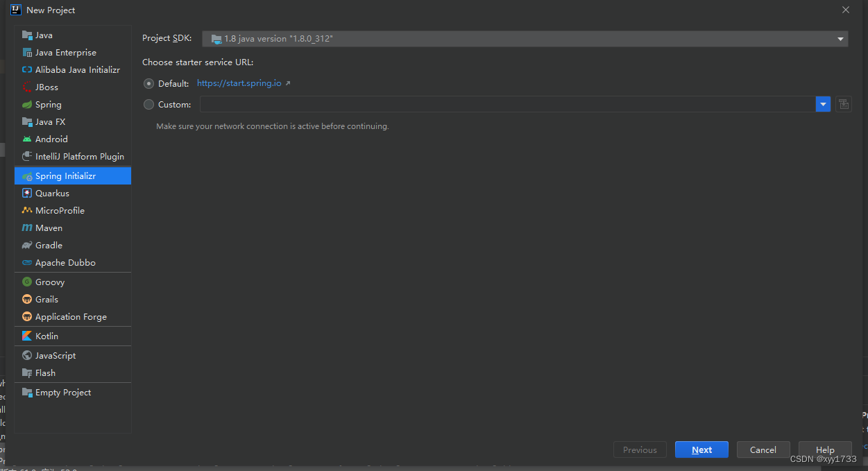Click the IntelliJ IDEA logo in title bar
This screenshot has width=868, height=471.
coord(16,10)
